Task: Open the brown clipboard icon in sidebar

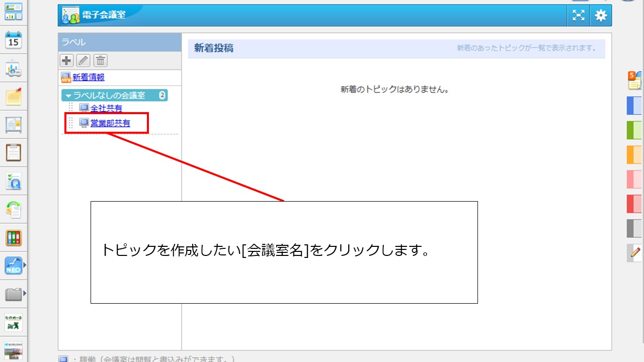Action: (x=14, y=152)
